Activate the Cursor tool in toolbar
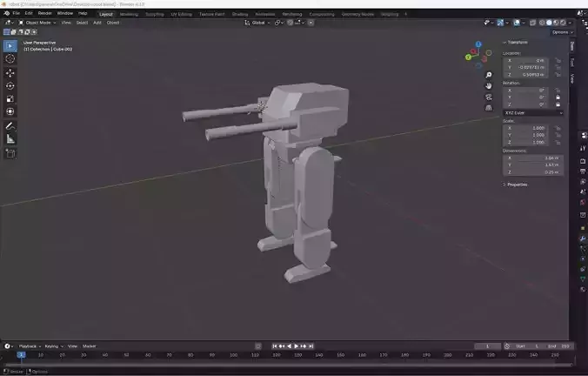The height and width of the screenshot is (376, 588). [x=10, y=59]
